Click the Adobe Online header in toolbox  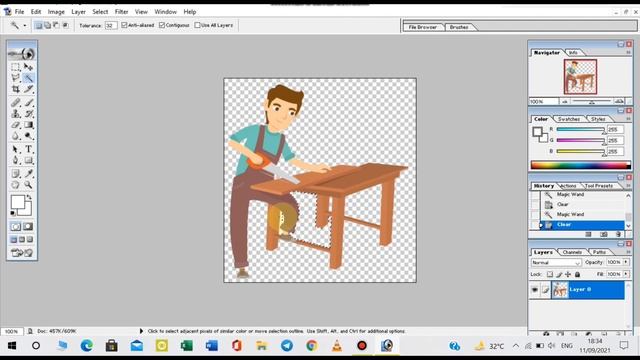coord(22,53)
